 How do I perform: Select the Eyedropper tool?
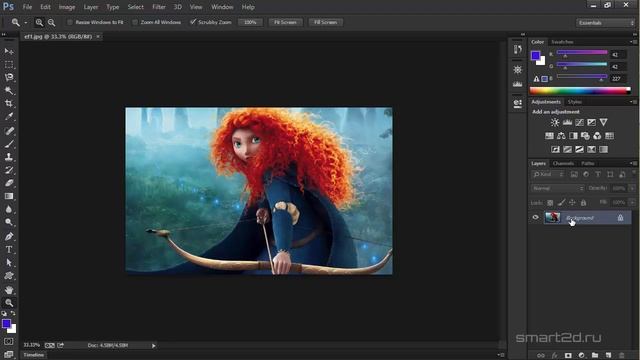click(9, 117)
